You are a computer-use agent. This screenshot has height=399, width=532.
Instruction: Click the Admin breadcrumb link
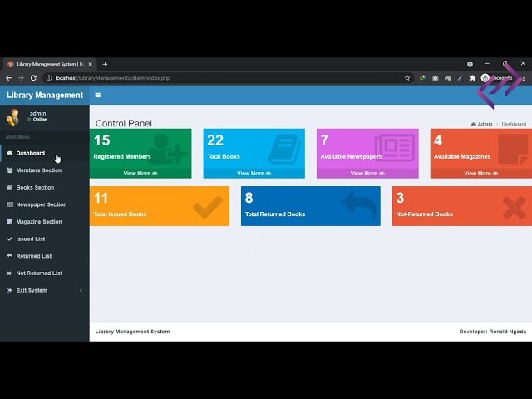point(482,124)
